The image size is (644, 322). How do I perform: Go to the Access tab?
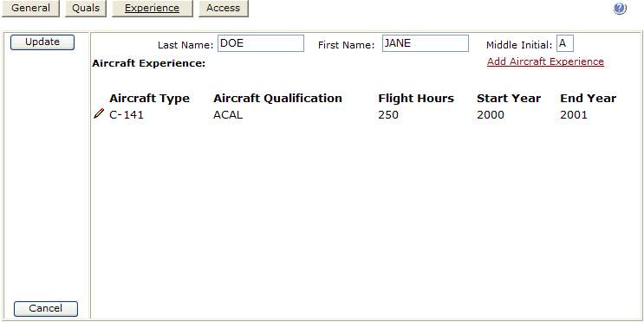pyautogui.click(x=224, y=8)
